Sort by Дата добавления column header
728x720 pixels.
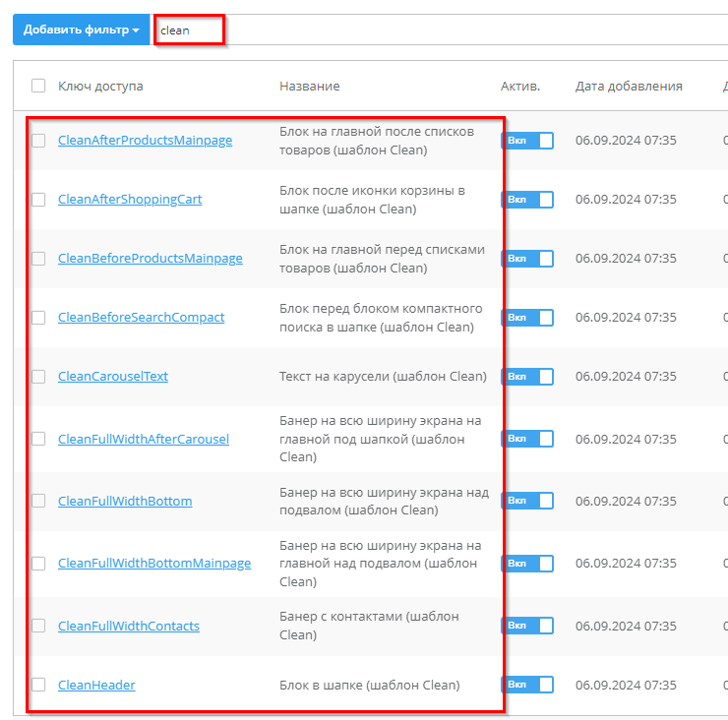[629, 87]
